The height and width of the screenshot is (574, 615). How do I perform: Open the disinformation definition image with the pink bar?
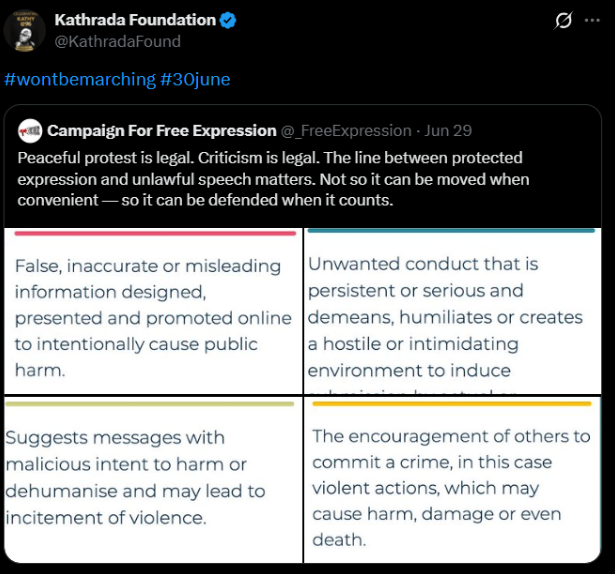click(153, 311)
